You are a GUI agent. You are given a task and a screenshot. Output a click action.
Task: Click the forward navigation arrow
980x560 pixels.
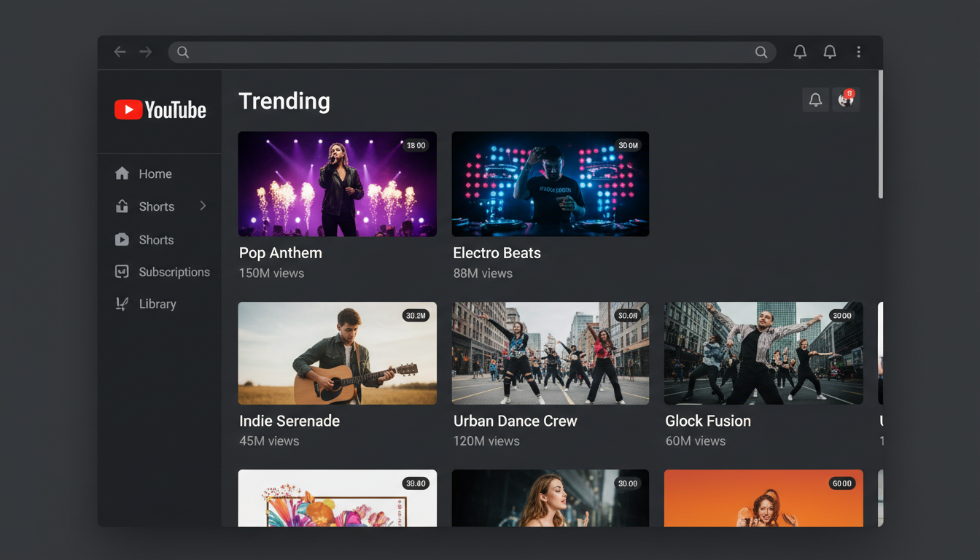coord(145,52)
